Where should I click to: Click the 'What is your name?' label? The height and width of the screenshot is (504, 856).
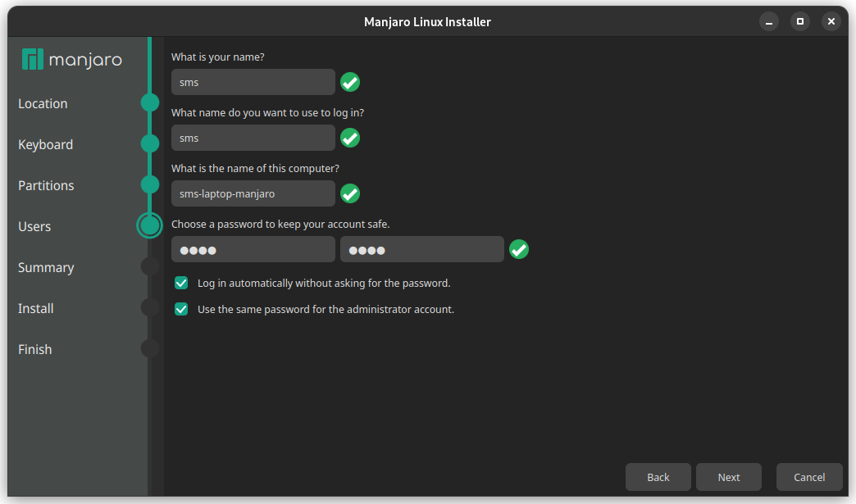point(218,57)
